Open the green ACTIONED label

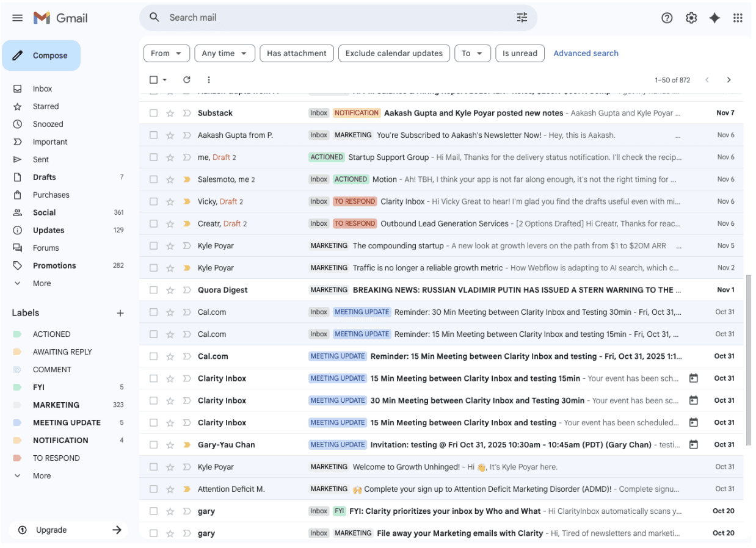click(x=51, y=334)
